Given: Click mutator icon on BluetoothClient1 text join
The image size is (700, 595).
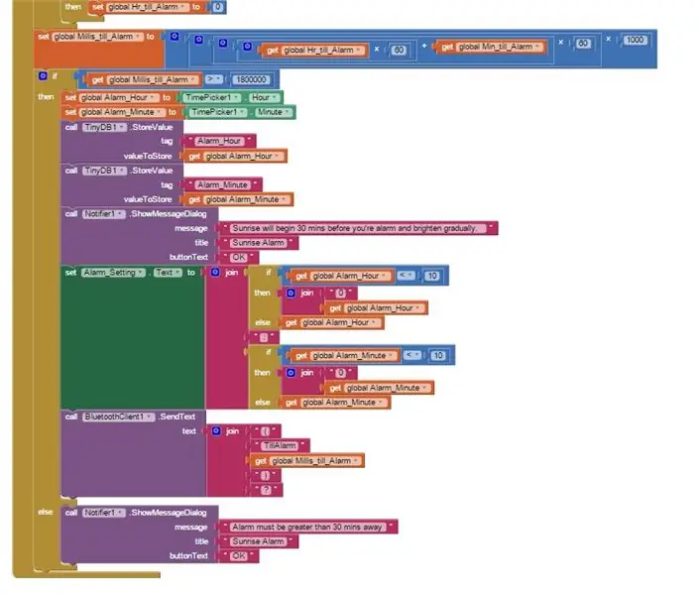Looking at the screenshot, I should (x=216, y=431).
